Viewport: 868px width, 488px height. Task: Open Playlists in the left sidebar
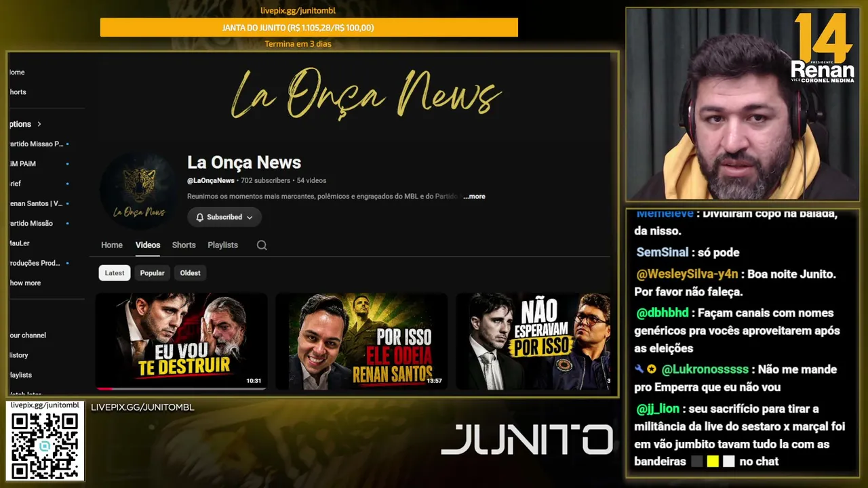pyautogui.click(x=20, y=375)
